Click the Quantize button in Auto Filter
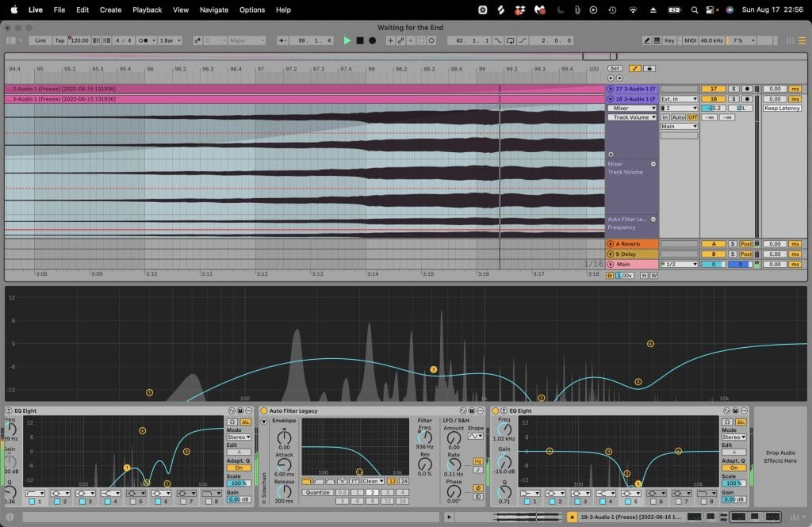The image size is (812, 527). (x=317, y=492)
